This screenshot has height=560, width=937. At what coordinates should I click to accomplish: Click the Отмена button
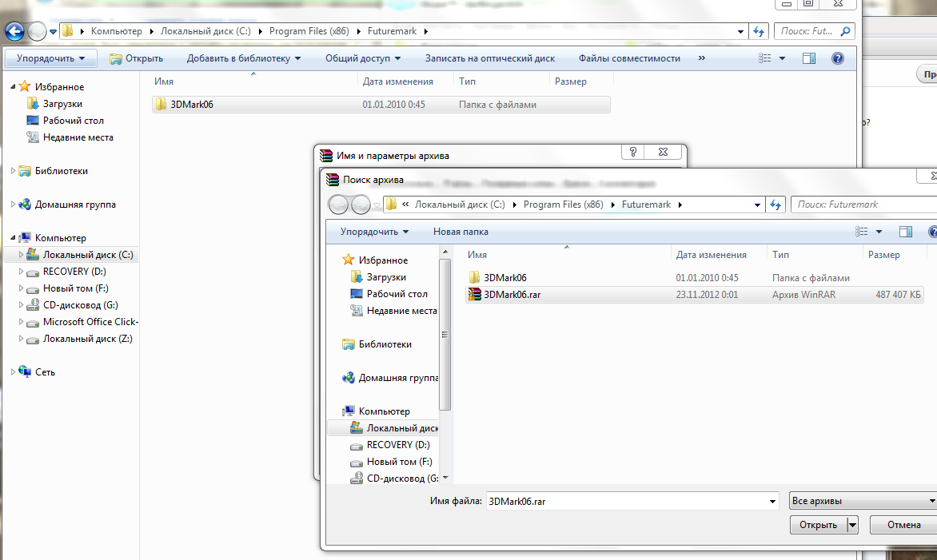(x=903, y=525)
